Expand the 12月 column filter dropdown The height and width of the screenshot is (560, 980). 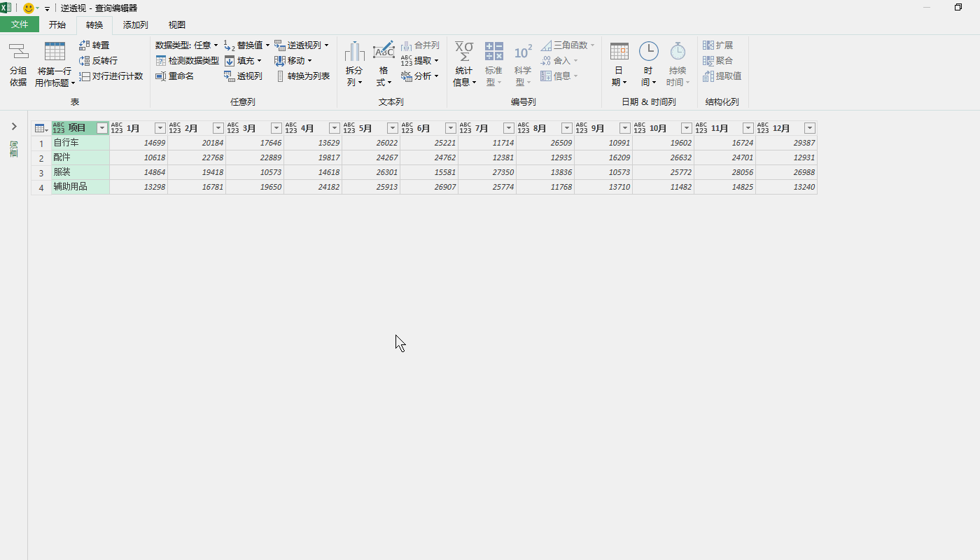[809, 128]
